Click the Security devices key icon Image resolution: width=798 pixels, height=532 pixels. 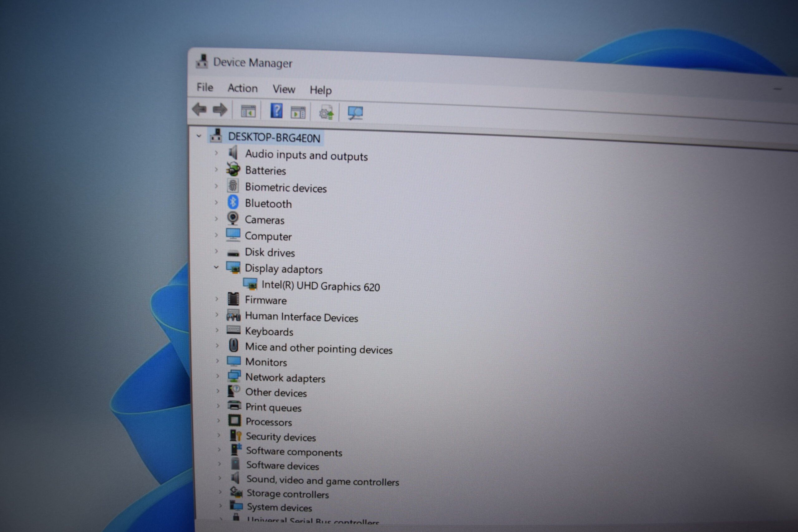(x=235, y=435)
